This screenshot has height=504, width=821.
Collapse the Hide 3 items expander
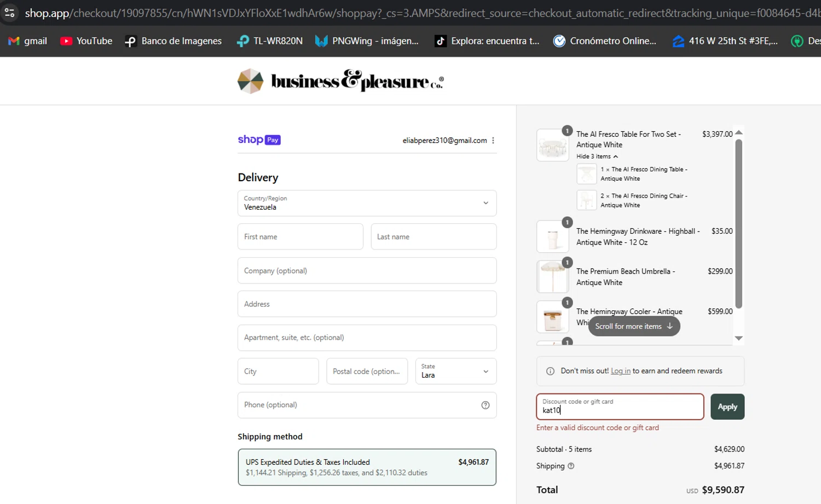tap(597, 157)
